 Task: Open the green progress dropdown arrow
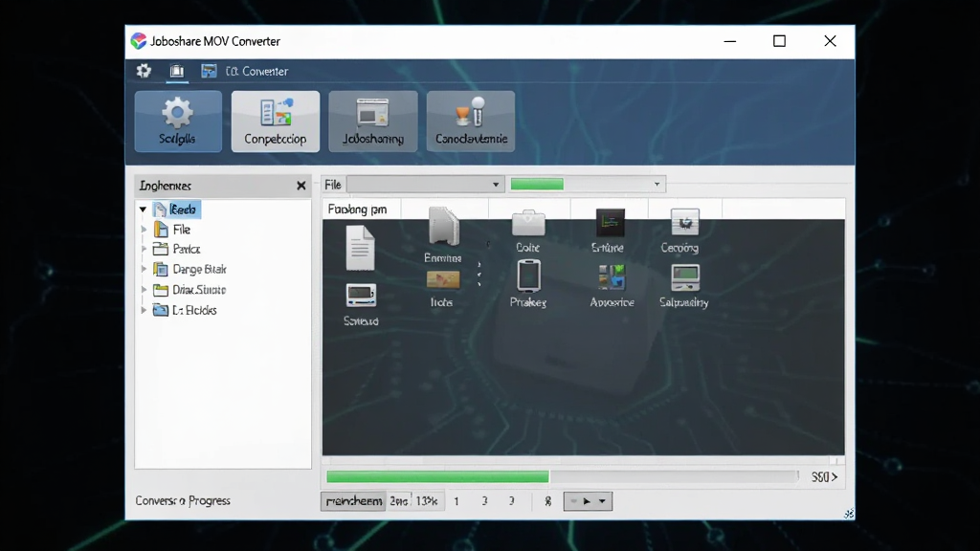point(657,185)
